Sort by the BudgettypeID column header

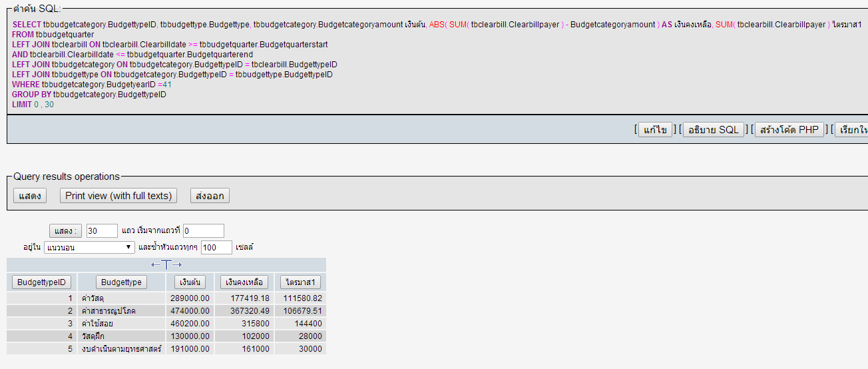(41, 282)
